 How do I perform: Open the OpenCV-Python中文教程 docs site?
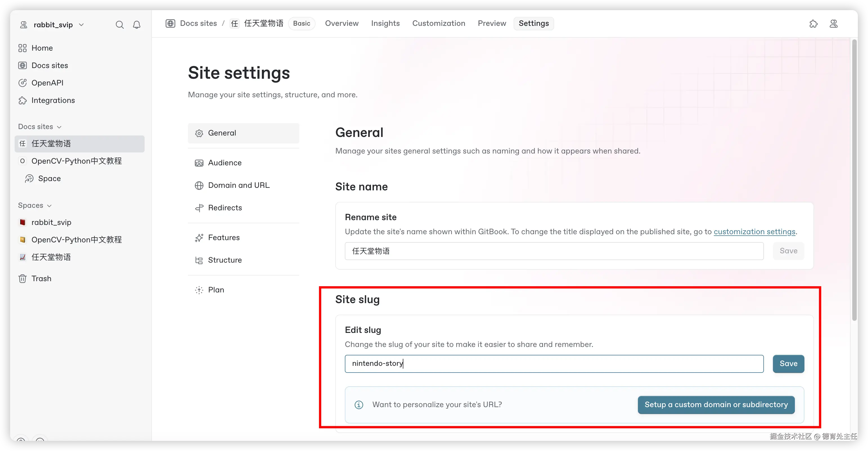pyautogui.click(x=77, y=161)
